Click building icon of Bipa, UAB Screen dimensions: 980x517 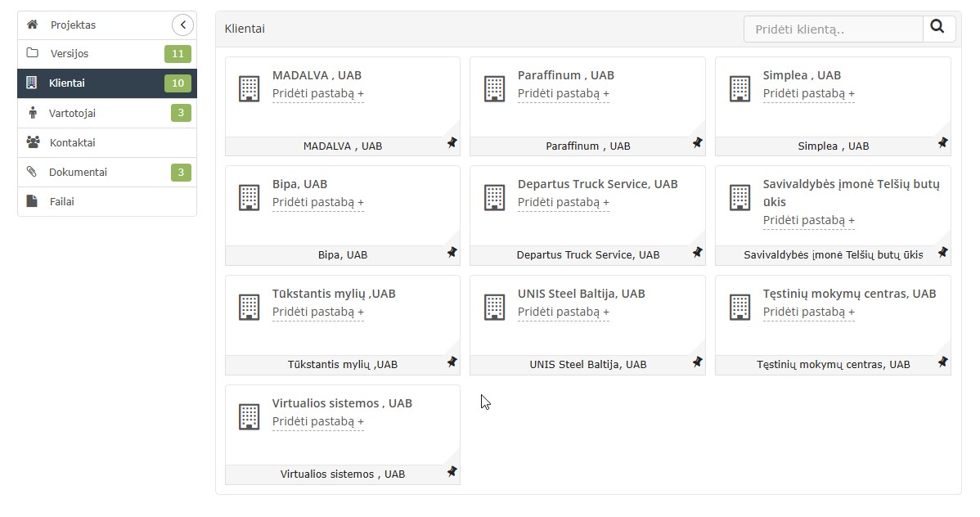[x=249, y=197]
